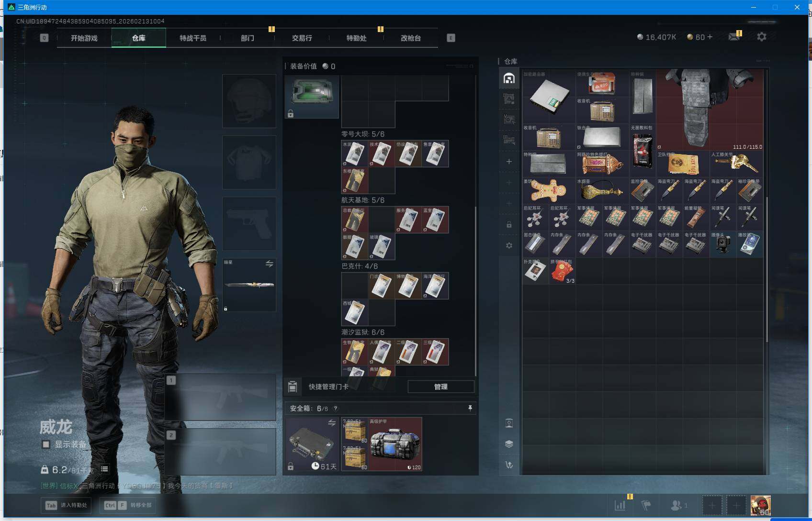Select the main stash icon in sidebar
Image resolution: width=812 pixels, height=521 pixels.
pos(509,78)
